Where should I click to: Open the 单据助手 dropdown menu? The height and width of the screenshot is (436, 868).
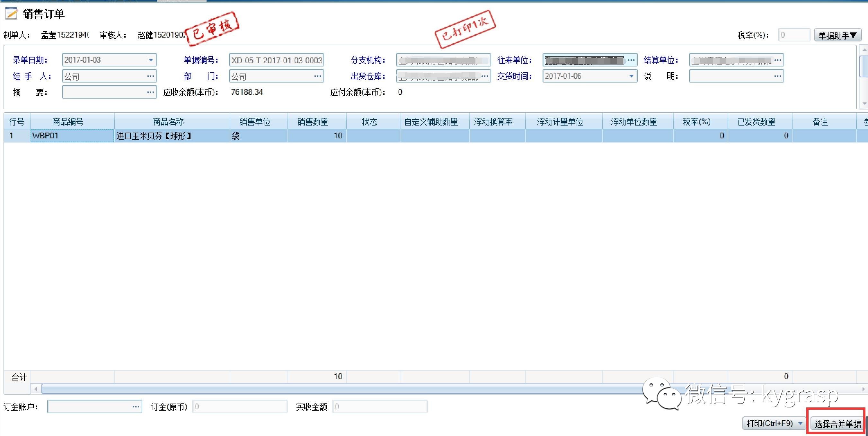click(837, 35)
